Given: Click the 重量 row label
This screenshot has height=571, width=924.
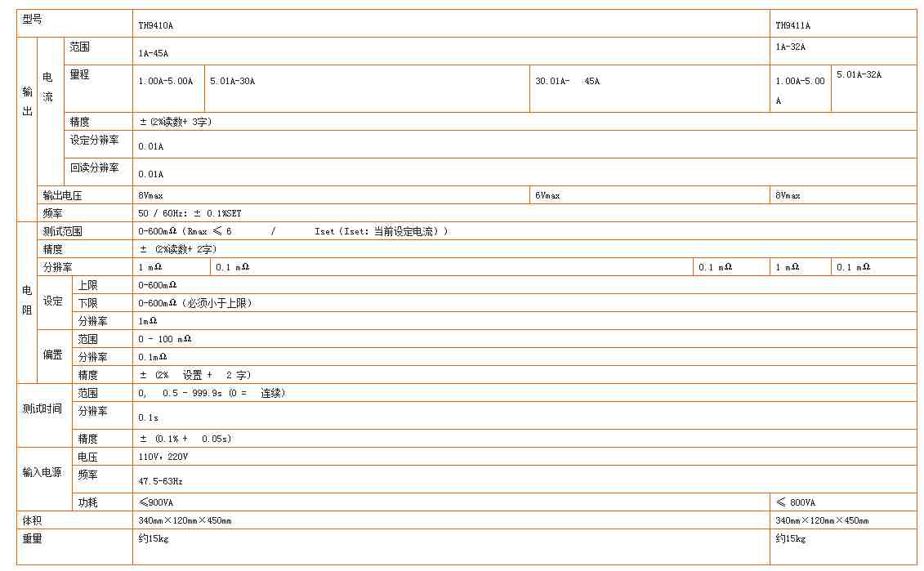Looking at the screenshot, I should click(33, 538).
